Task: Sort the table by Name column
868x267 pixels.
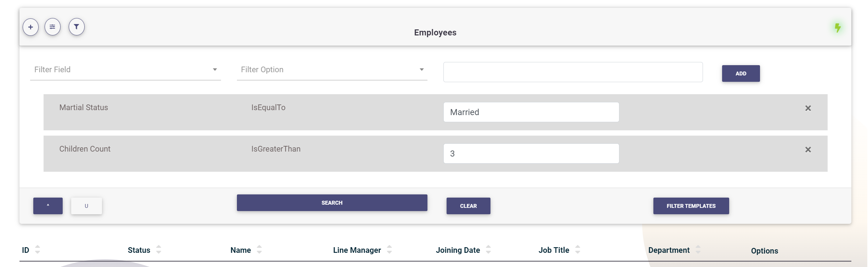Action: 259,250
